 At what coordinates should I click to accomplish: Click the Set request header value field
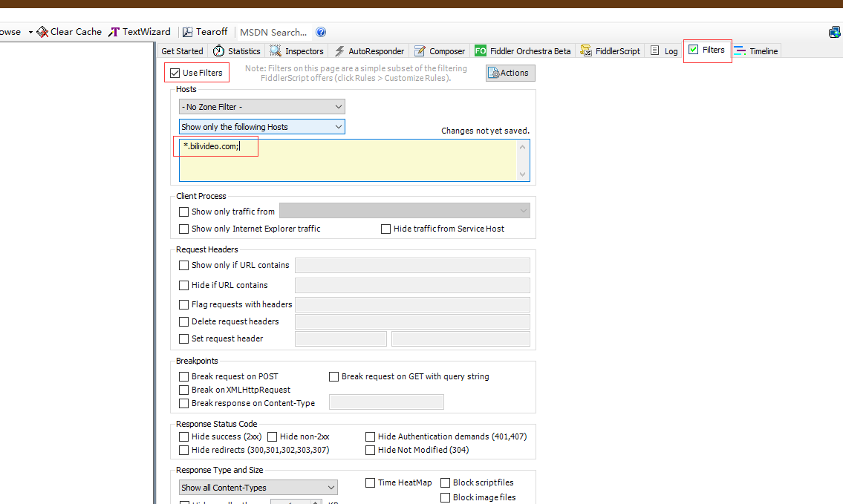tap(460, 339)
